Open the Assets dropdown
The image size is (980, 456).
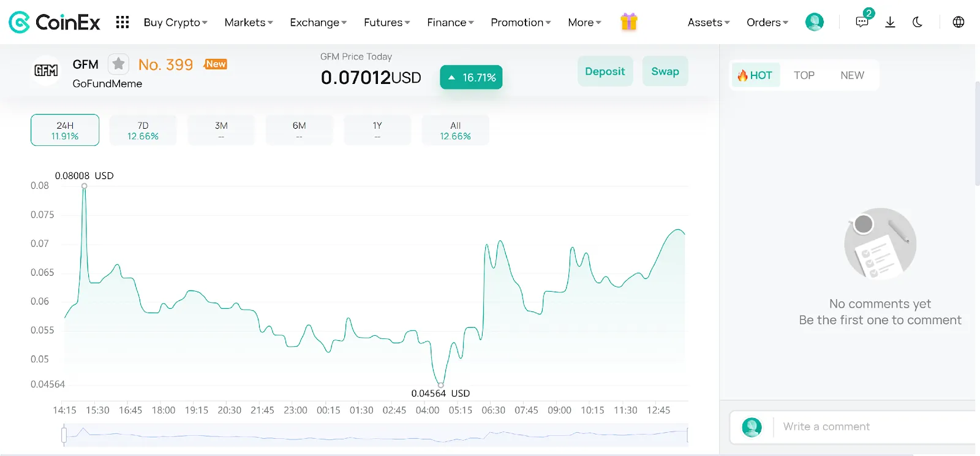coord(709,23)
